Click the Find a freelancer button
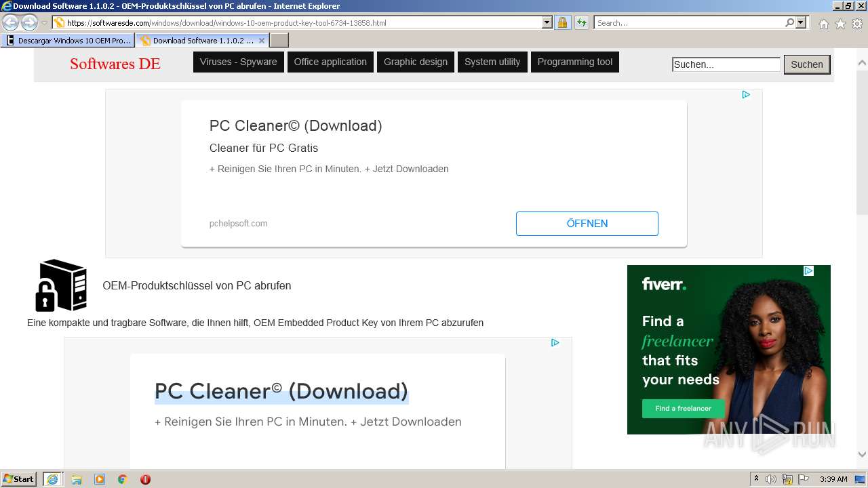This screenshot has height=488, width=868. coord(684,408)
